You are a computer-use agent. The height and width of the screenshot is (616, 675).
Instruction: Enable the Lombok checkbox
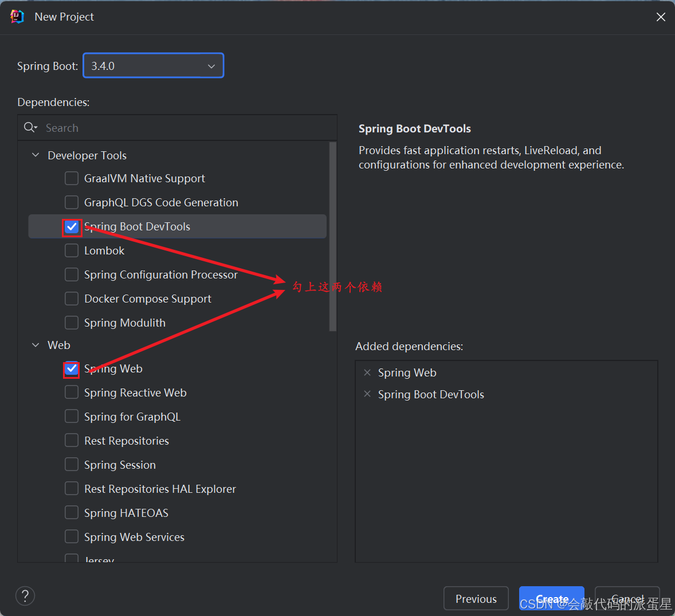(x=72, y=250)
